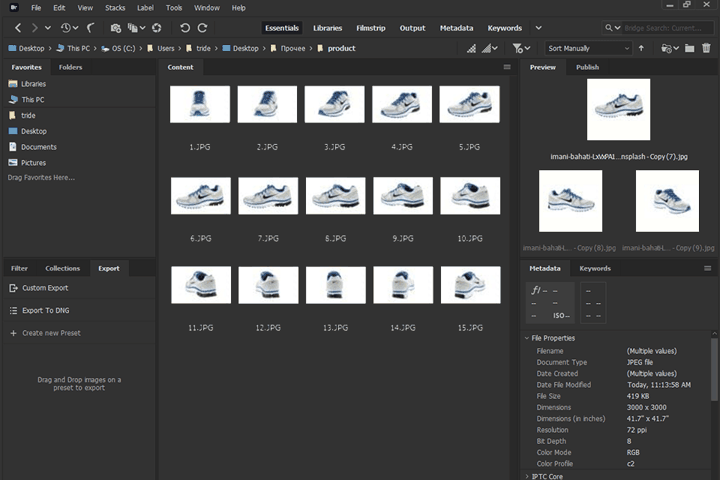Open recent files folder icon dropdown
The width and height of the screenshot is (720, 480).
click(x=669, y=48)
